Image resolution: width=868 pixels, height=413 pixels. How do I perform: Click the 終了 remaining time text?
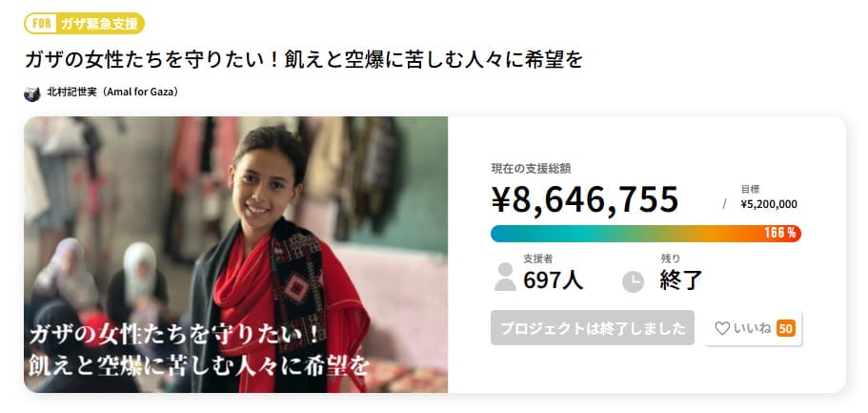[680, 280]
